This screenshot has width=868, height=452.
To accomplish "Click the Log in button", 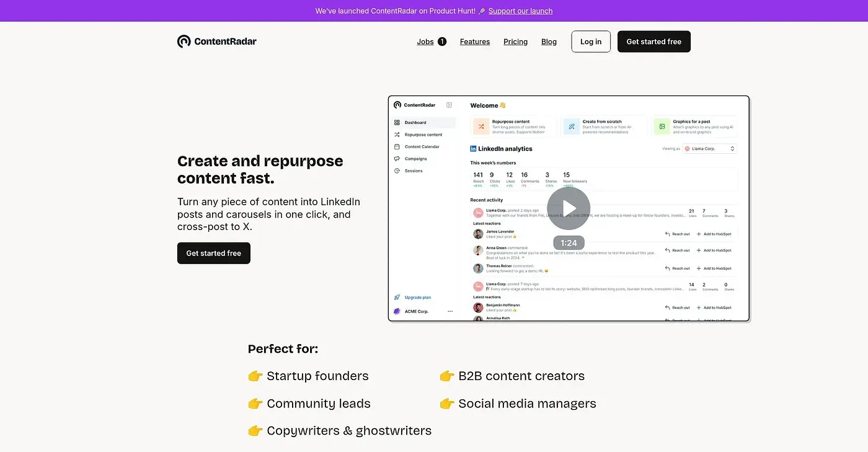I will 591,42.
